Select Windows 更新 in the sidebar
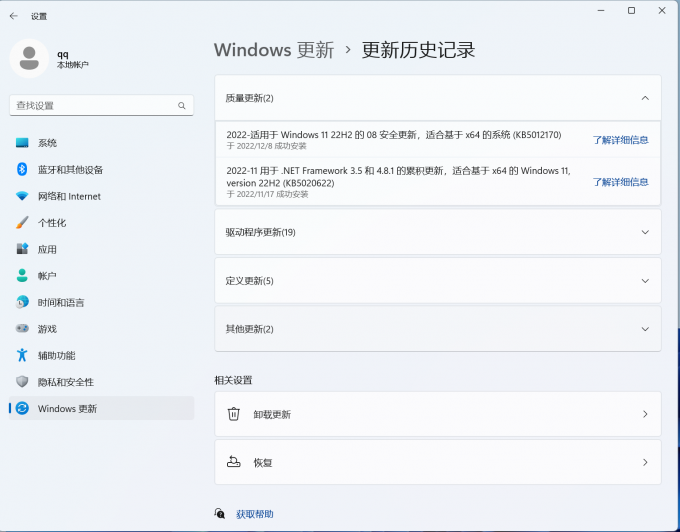 (x=101, y=408)
